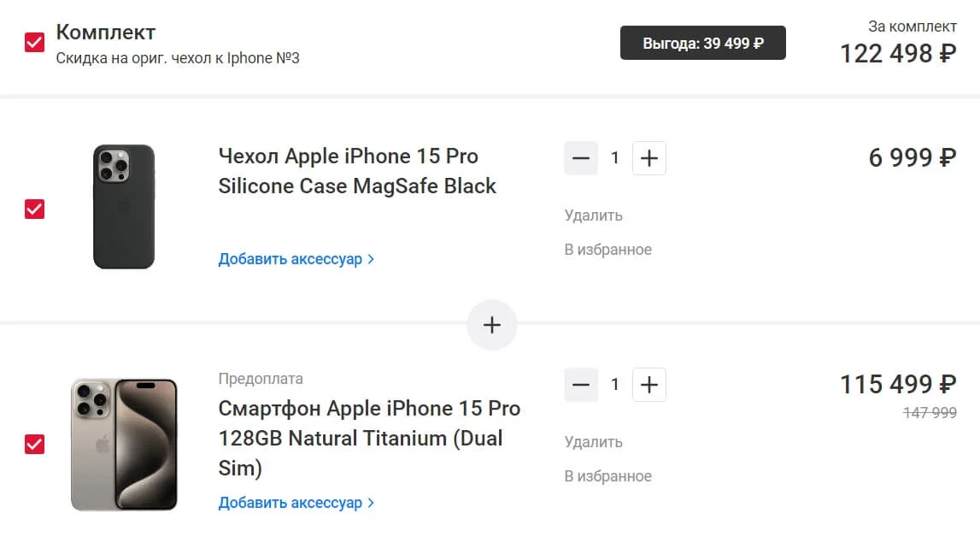The width and height of the screenshot is (980, 537).
Task: Decrease quantity of iPhone 15 Pro Silicone Case
Action: tap(581, 158)
